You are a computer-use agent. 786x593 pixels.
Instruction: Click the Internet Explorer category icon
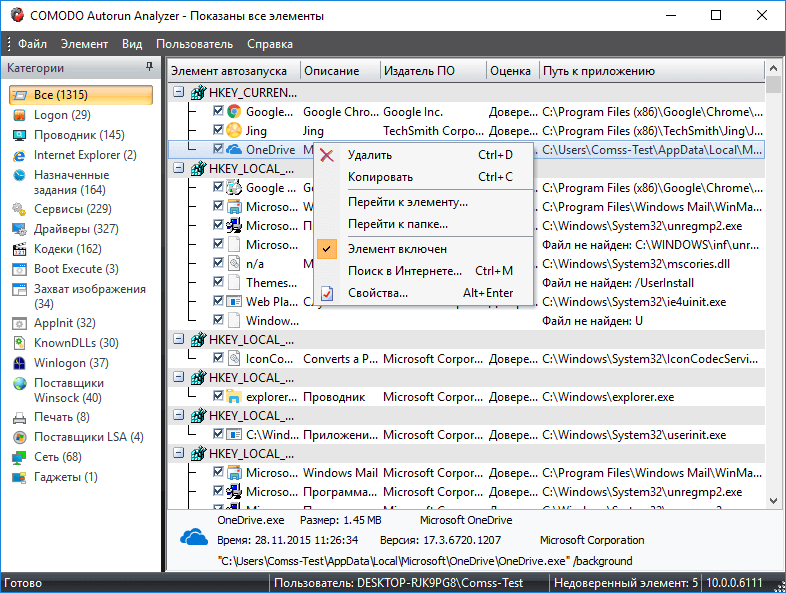click(20, 155)
